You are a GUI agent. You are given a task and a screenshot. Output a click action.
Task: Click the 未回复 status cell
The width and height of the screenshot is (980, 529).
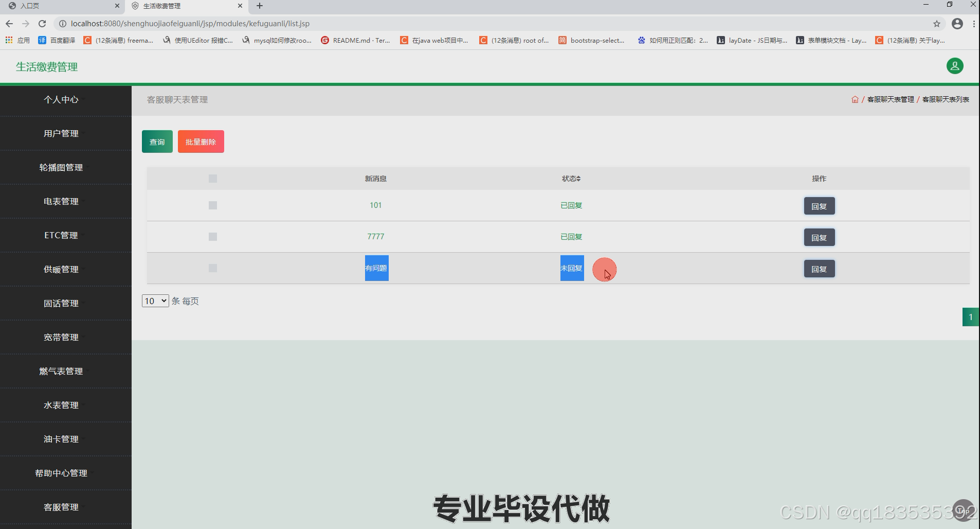pyautogui.click(x=572, y=268)
